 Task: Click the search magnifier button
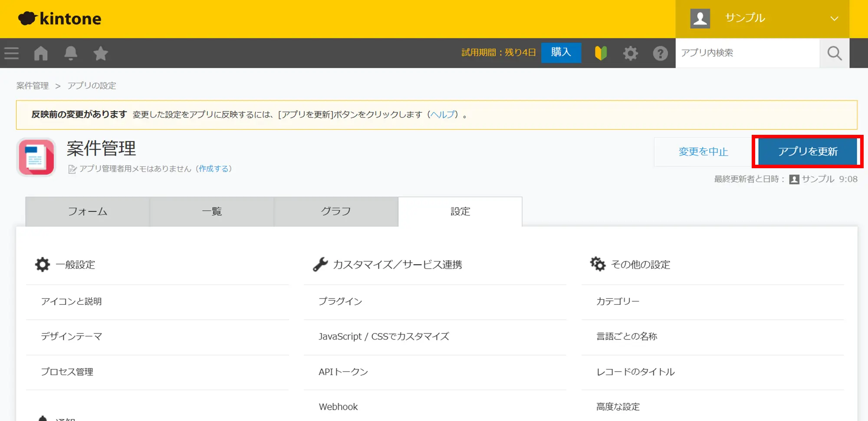[834, 53]
